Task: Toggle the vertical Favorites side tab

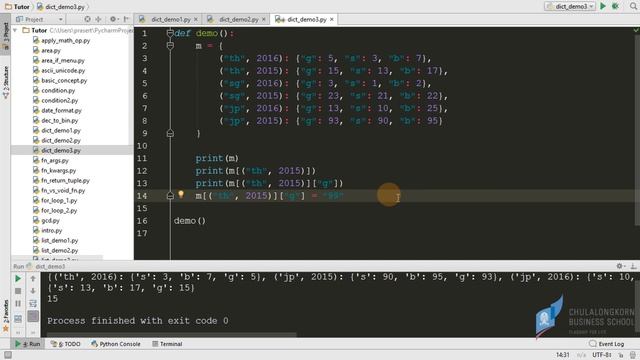Action: [x=6, y=316]
